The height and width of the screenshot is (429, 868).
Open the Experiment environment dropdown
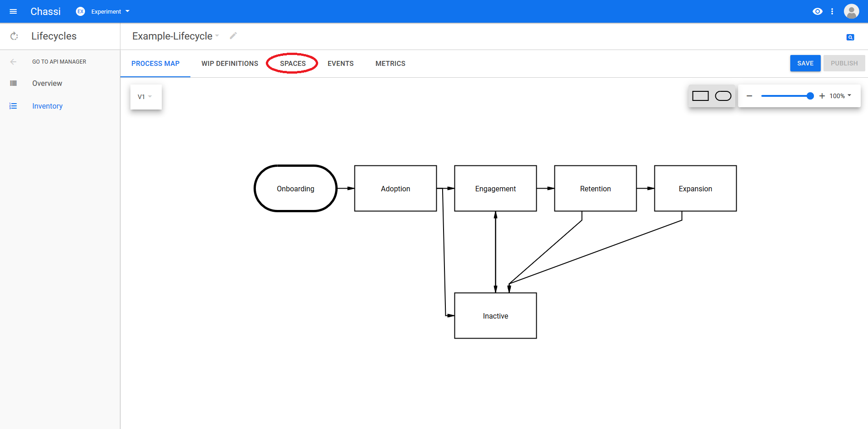tap(110, 11)
